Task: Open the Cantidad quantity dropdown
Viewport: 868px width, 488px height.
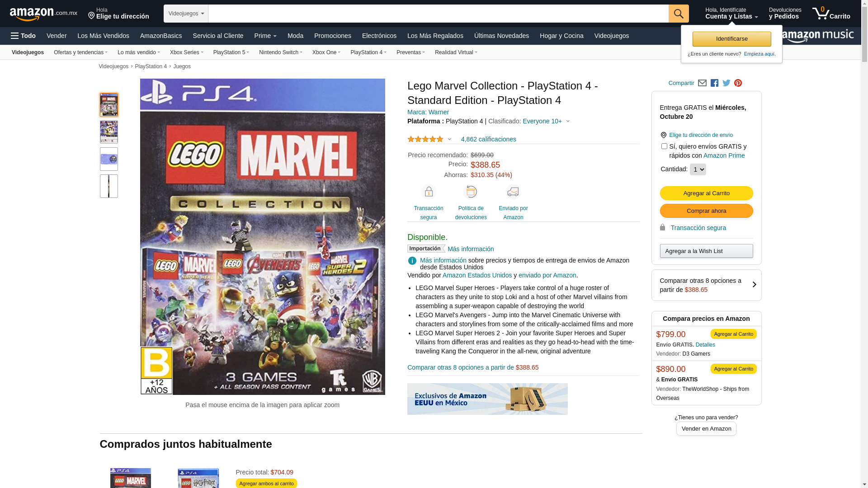Action: [698, 169]
